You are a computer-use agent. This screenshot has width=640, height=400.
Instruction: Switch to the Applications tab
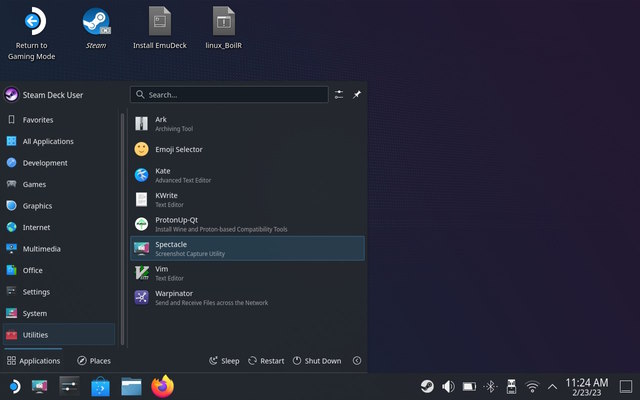33,360
